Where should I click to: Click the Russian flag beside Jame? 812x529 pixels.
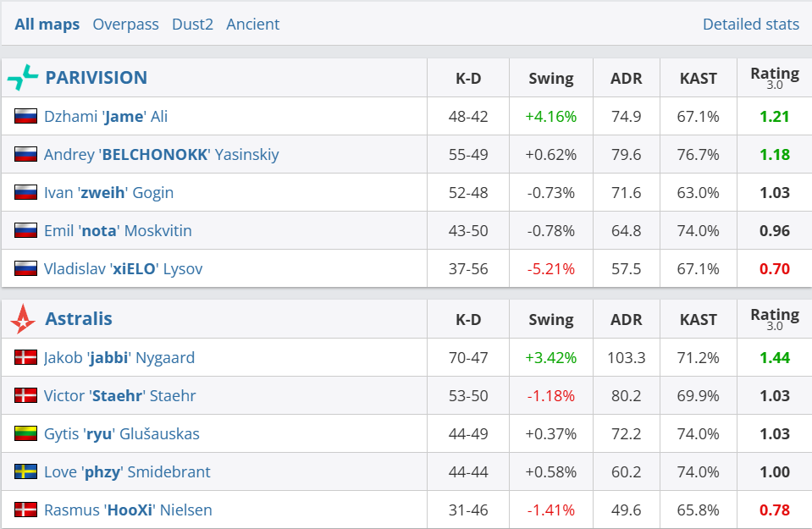click(26, 116)
